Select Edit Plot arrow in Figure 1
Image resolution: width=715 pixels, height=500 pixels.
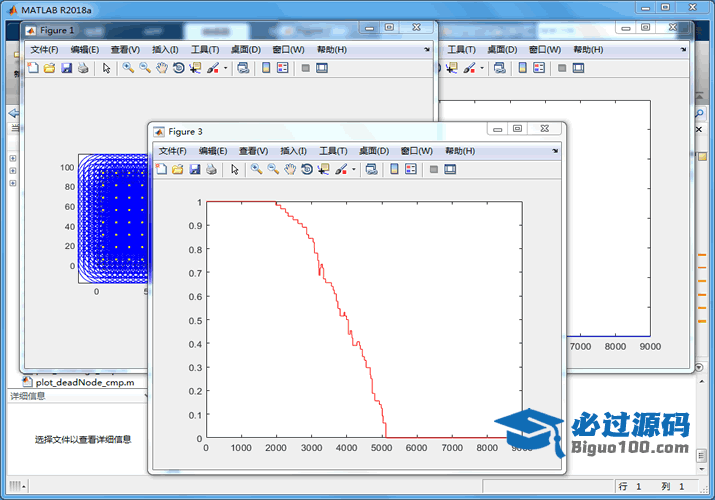[x=107, y=68]
